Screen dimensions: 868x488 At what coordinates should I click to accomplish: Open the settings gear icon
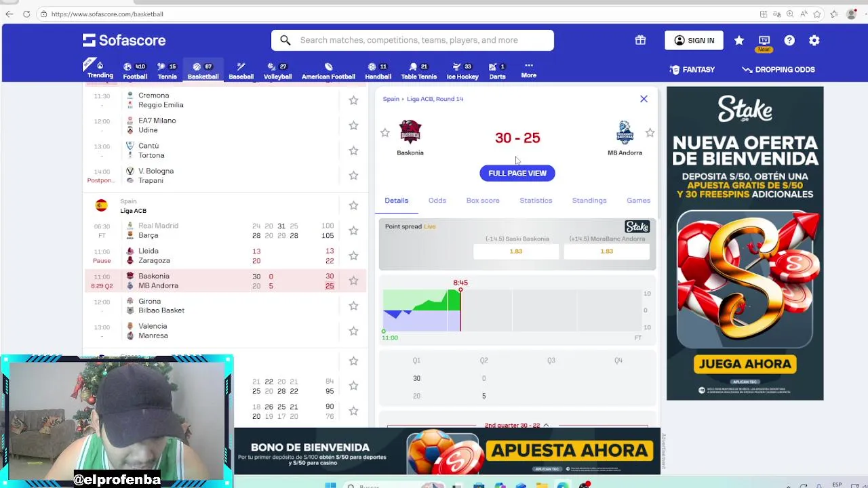pos(814,41)
